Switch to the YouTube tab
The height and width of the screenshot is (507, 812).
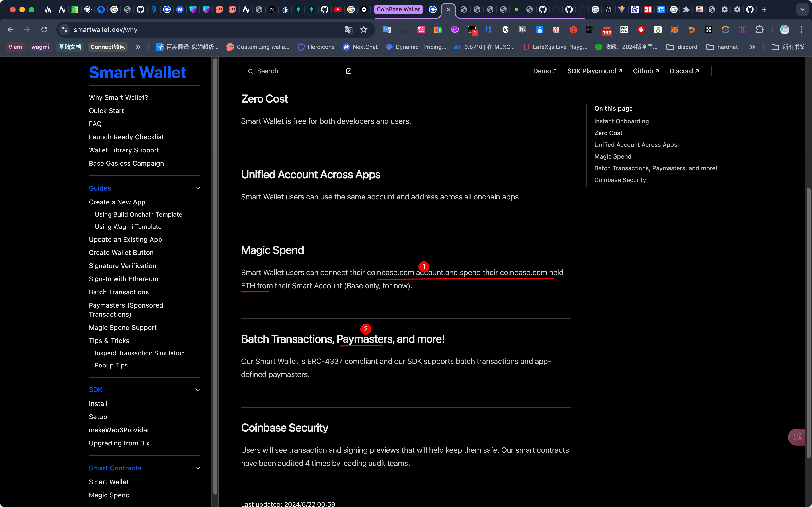[338, 9]
